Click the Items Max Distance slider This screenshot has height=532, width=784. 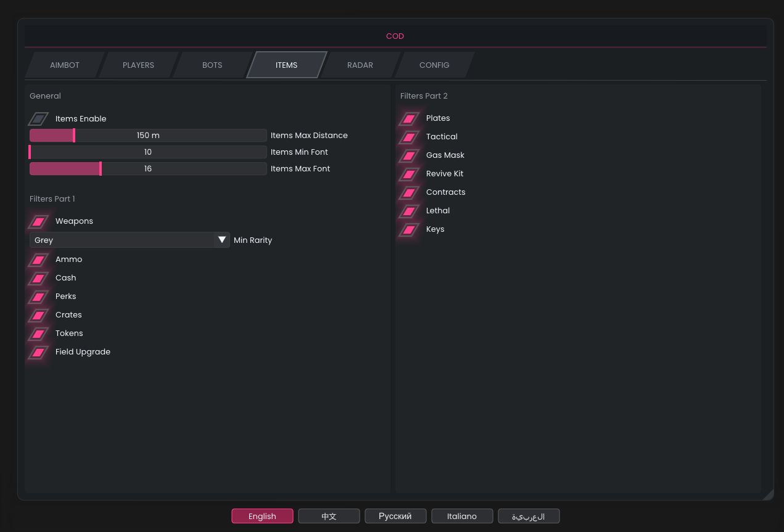[x=148, y=136]
